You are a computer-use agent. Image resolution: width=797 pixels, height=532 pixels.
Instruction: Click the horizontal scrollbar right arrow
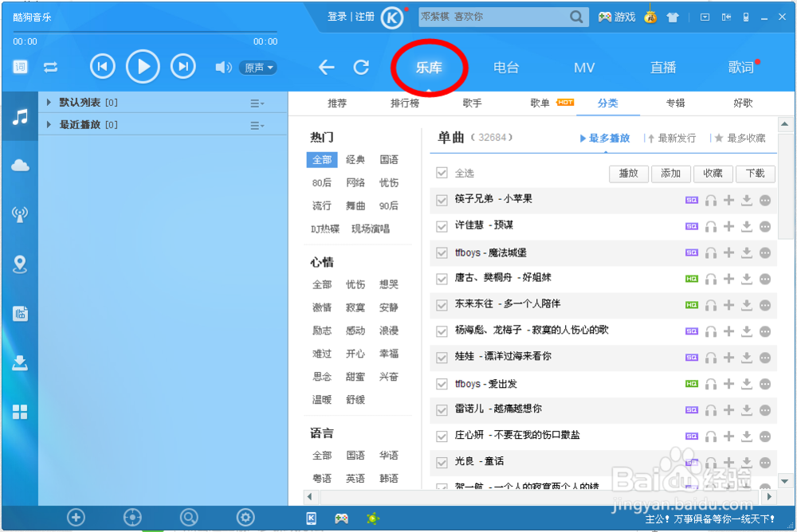point(769,497)
